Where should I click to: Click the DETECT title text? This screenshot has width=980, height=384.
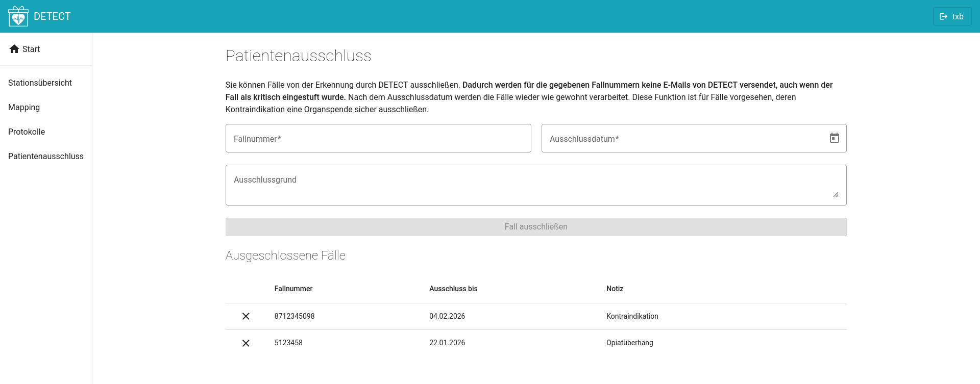pyautogui.click(x=52, y=16)
